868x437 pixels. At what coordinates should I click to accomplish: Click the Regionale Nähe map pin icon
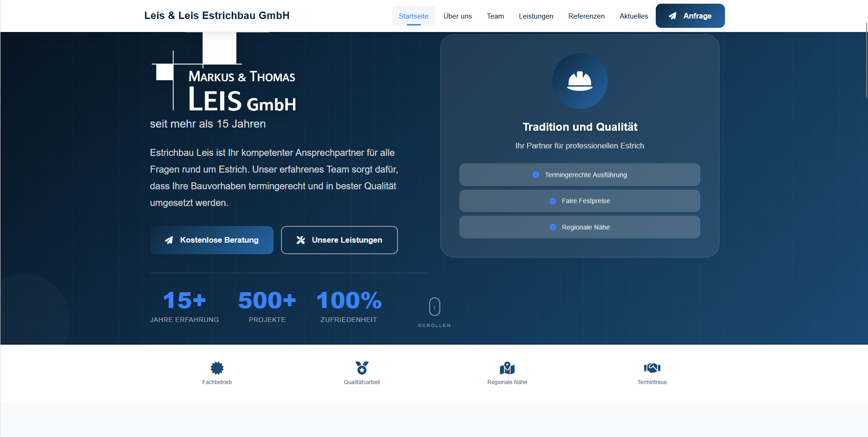507,367
